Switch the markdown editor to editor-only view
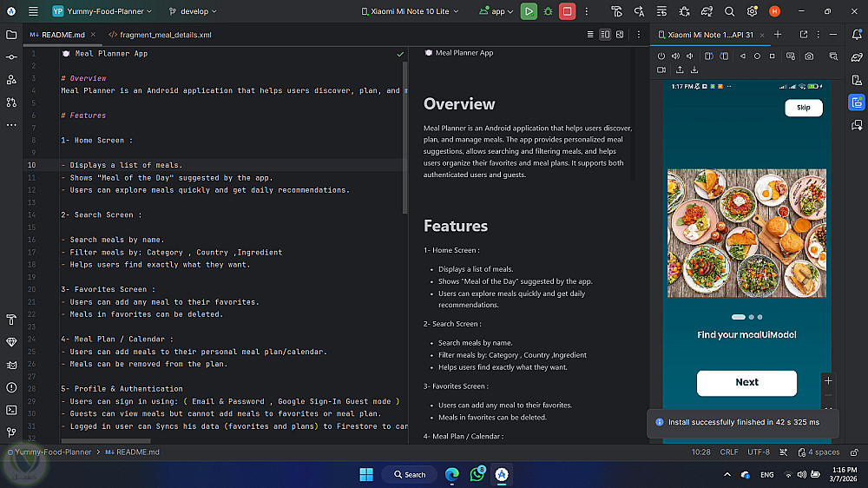The image size is (868, 488). coord(590,35)
